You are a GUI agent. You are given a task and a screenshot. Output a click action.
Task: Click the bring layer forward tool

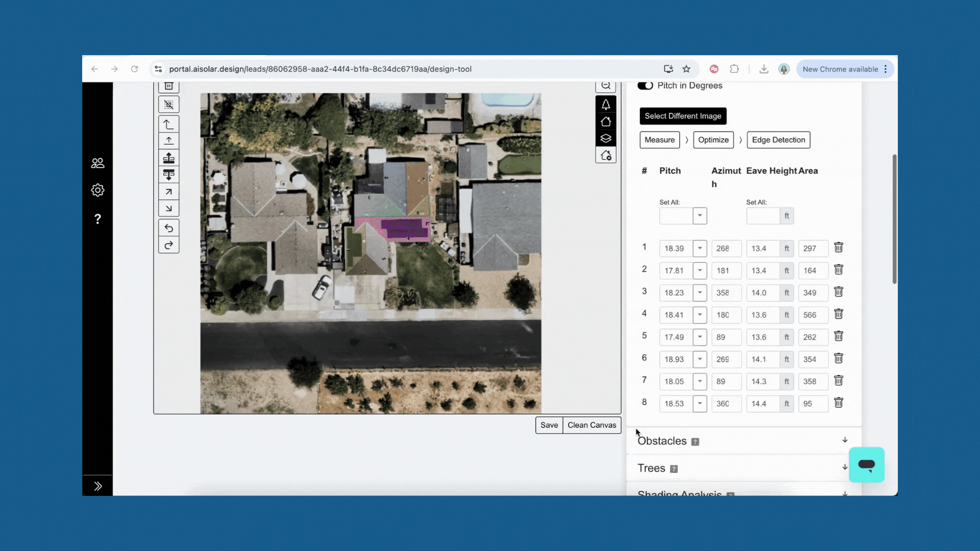point(169,158)
